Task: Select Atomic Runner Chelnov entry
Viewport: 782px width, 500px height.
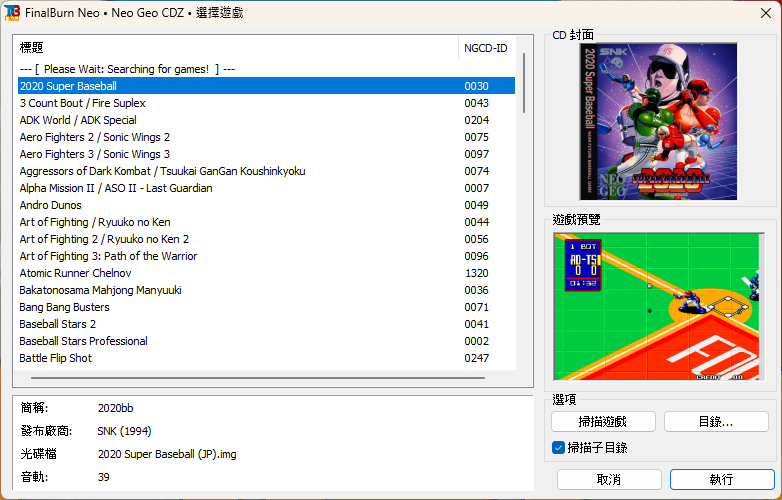Action: coord(266,273)
